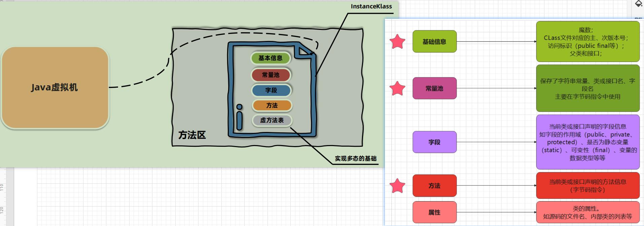Viewport: 644px width, 226px height.
Task: Select the 类的属性 description box
Action: point(588,212)
